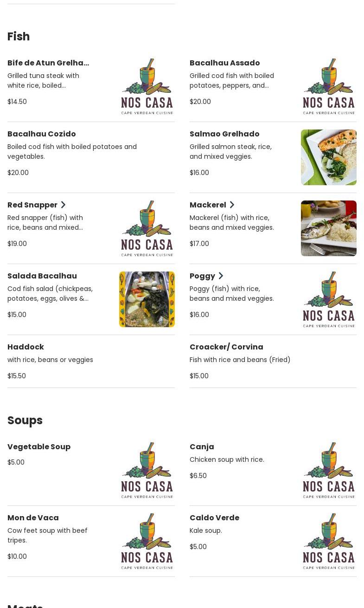
Task: Click the Poggy Nos Casa logo
Action: point(328,299)
